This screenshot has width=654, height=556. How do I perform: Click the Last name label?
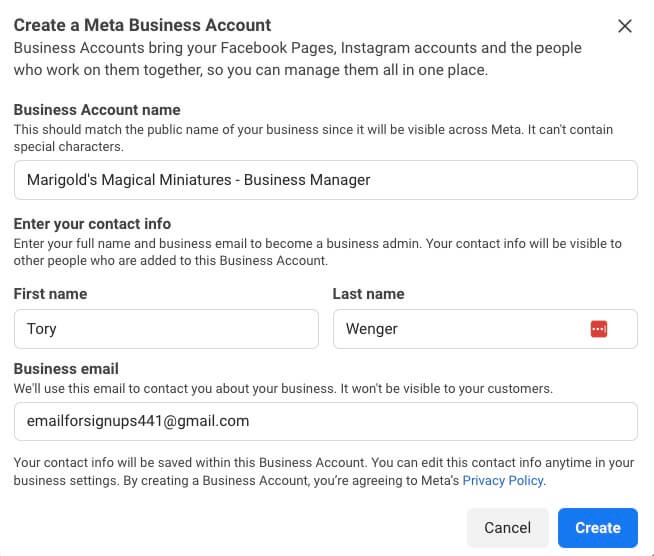point(368,294)
